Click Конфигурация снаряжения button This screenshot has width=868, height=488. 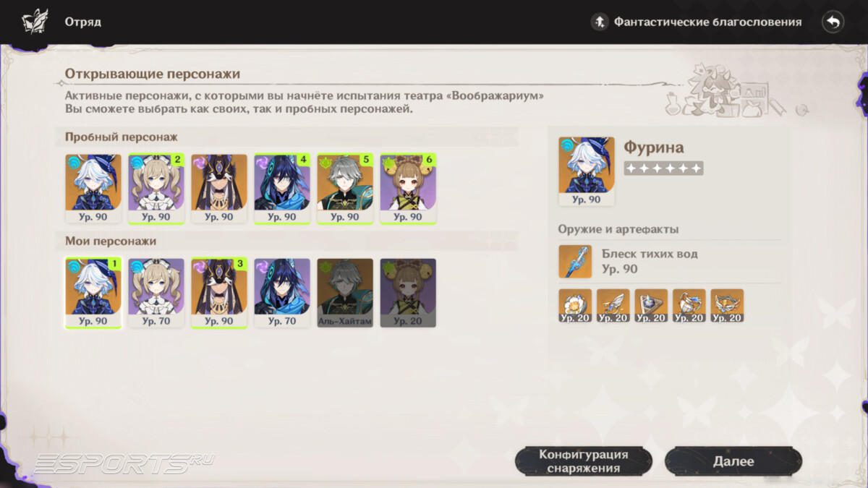click(x=584, y=461)
